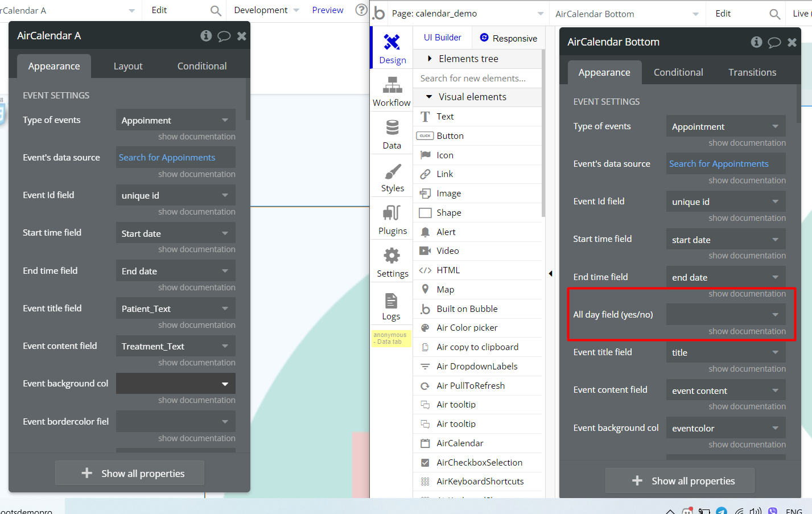This screenshot has width=812, height=514.
Task: Open the AirCalendar Bottom element selector dropdown
Action: click(x=628, y=14)
